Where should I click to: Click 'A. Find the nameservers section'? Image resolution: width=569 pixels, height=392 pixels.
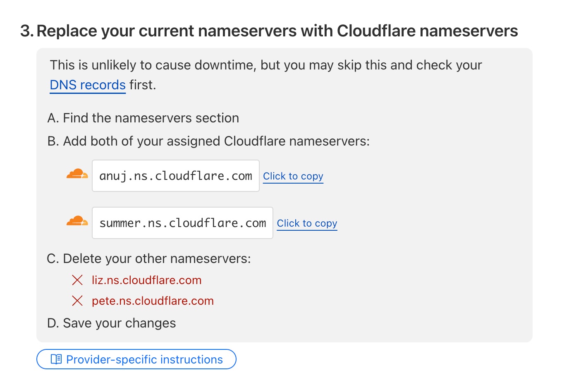tap(143, 118)
